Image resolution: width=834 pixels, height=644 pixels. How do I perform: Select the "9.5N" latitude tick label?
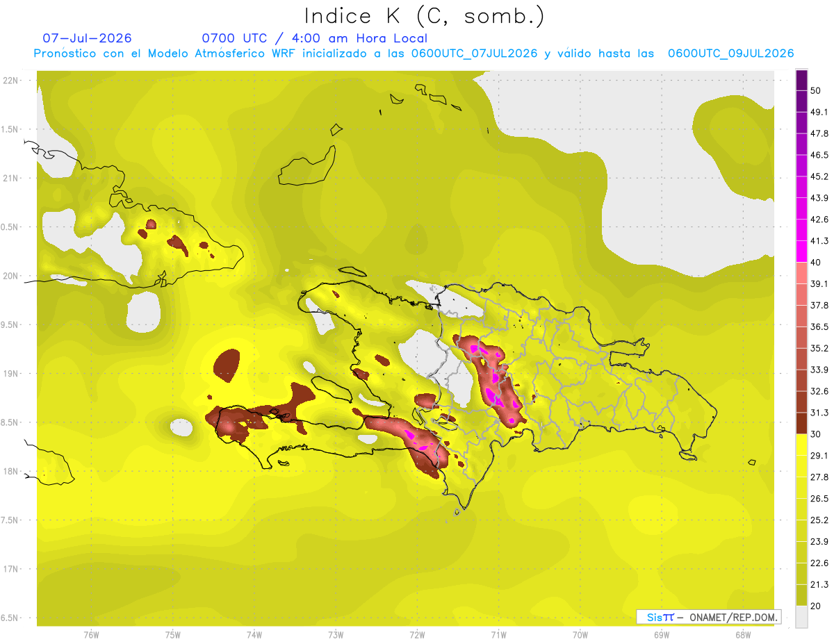[x=10, y=324]
